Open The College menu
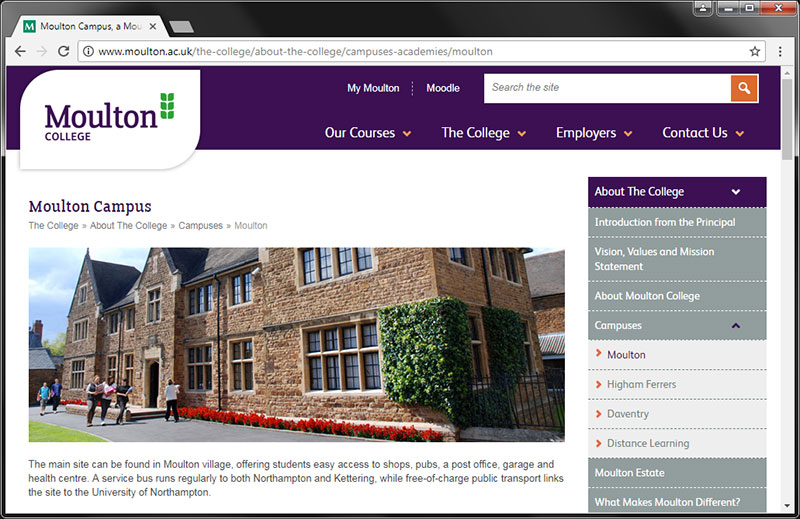800x519 pixels. (x=476, y=133)
